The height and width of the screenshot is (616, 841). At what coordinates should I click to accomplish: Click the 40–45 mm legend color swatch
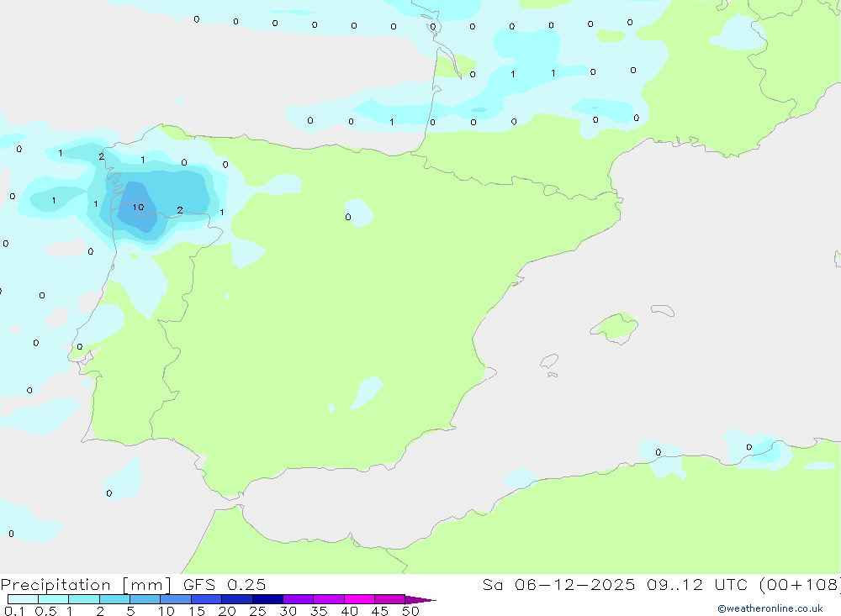coord(359,599)
